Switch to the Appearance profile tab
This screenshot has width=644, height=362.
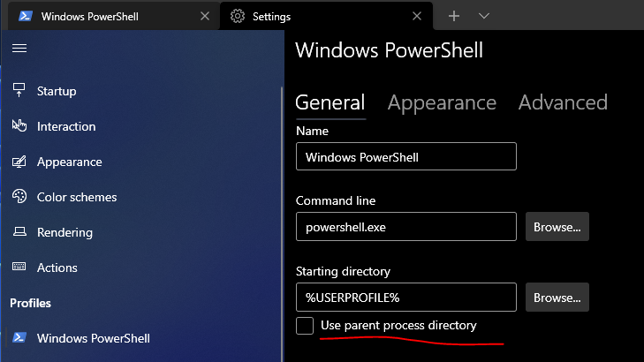(442, 102)
